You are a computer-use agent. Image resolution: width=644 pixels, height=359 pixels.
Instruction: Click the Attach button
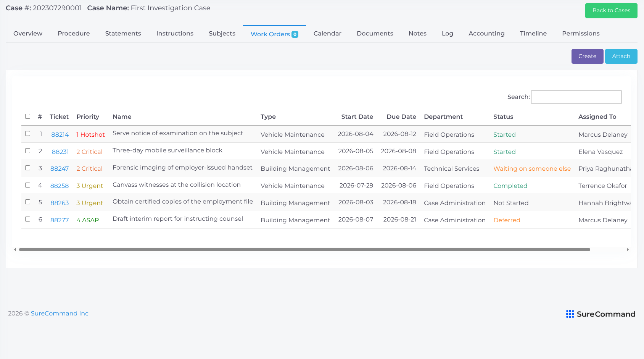[621, 56]
